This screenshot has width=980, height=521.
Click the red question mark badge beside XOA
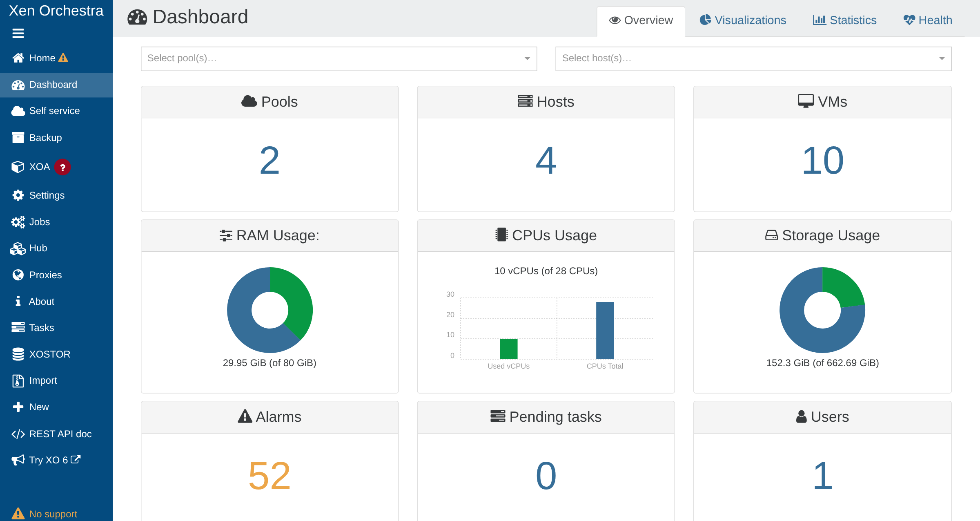(62, 167)
